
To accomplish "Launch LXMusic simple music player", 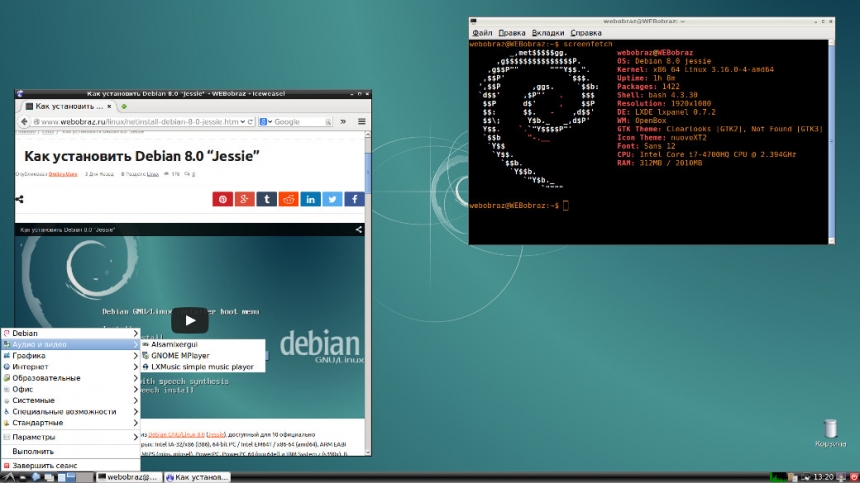I will pos(202,367).
